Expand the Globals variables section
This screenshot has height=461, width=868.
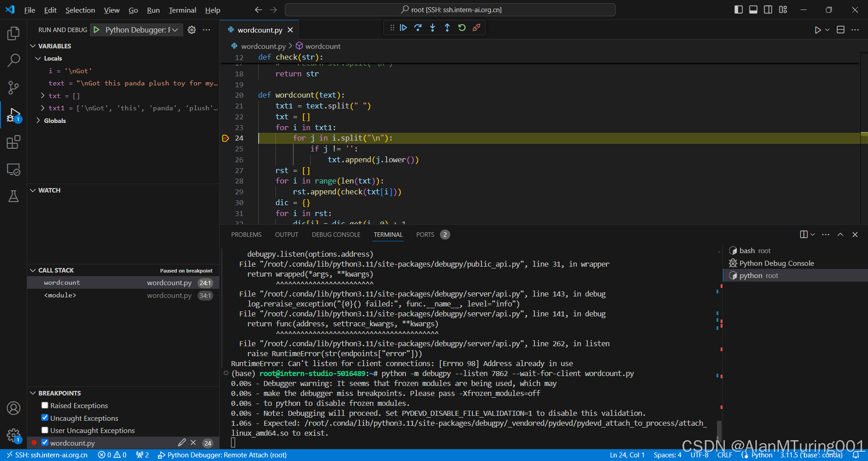point(38,120)
